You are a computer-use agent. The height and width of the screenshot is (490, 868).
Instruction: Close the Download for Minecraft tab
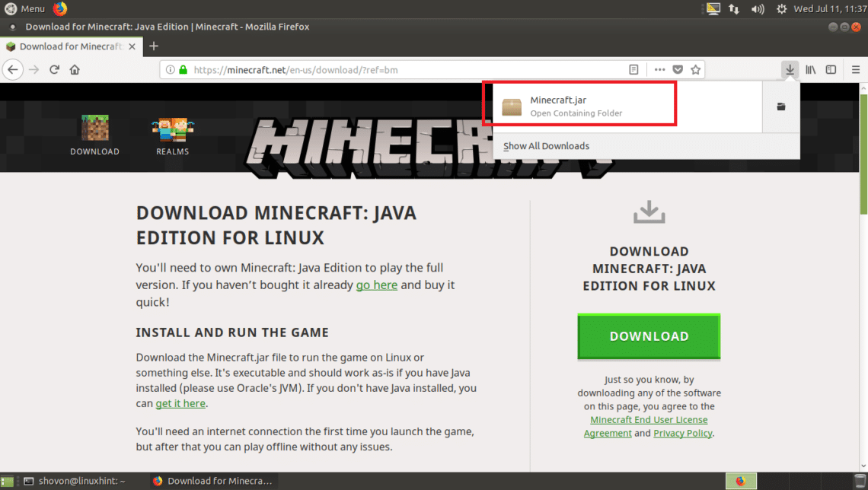click(132, 46)
